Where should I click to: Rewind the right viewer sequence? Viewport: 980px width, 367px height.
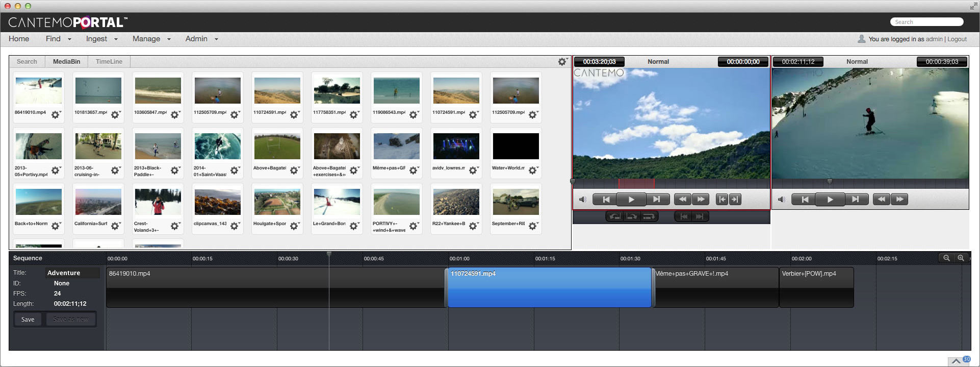click(x=882, y=200)
